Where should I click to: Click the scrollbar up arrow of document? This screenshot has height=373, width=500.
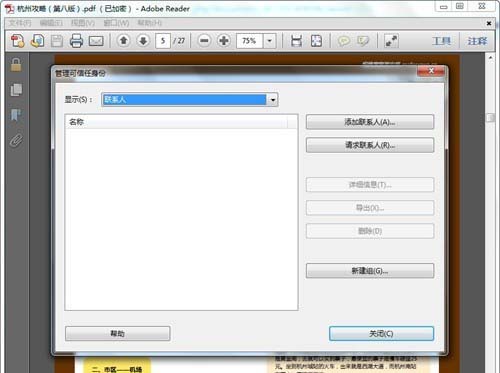490,58
